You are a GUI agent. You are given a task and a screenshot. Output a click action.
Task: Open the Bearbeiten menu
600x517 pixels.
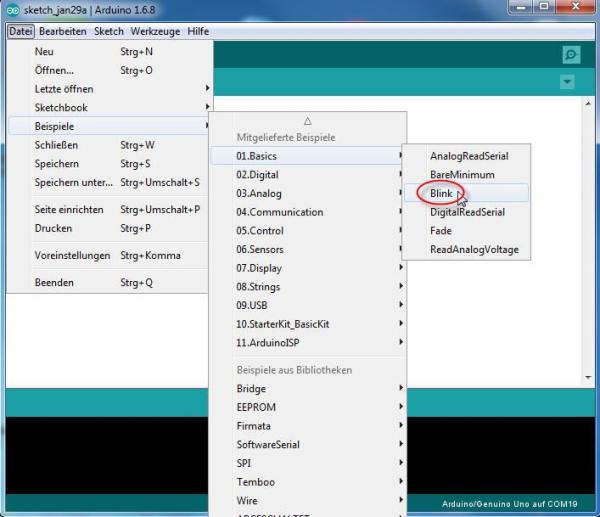point(63,31)
